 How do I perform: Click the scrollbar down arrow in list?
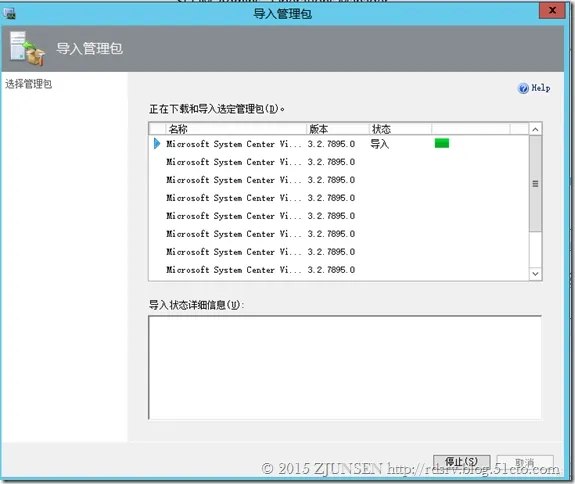pyautogui.click(x=535, y=274)
